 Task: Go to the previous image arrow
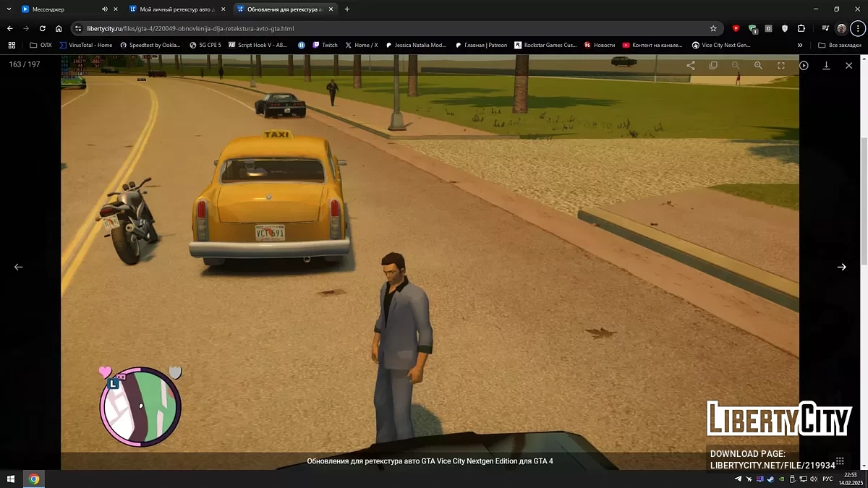(19, 267)
